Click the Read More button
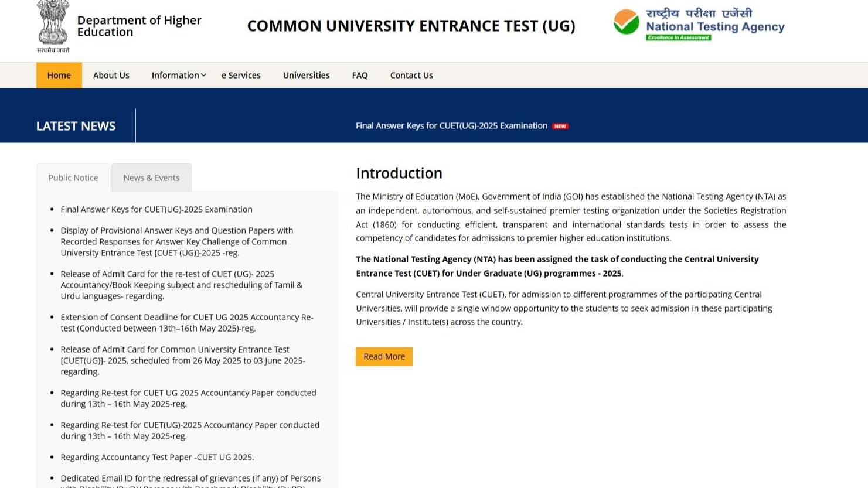Screen dimensions: 868x488 [384, 356]
